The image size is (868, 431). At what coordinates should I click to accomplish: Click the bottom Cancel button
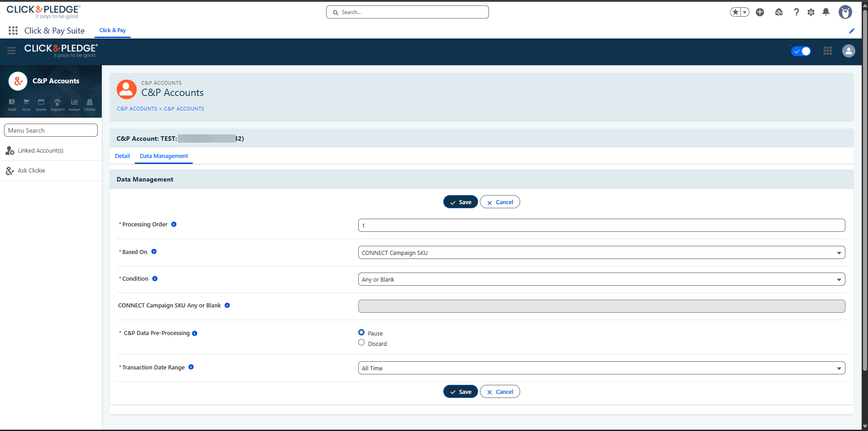(500, 392)
